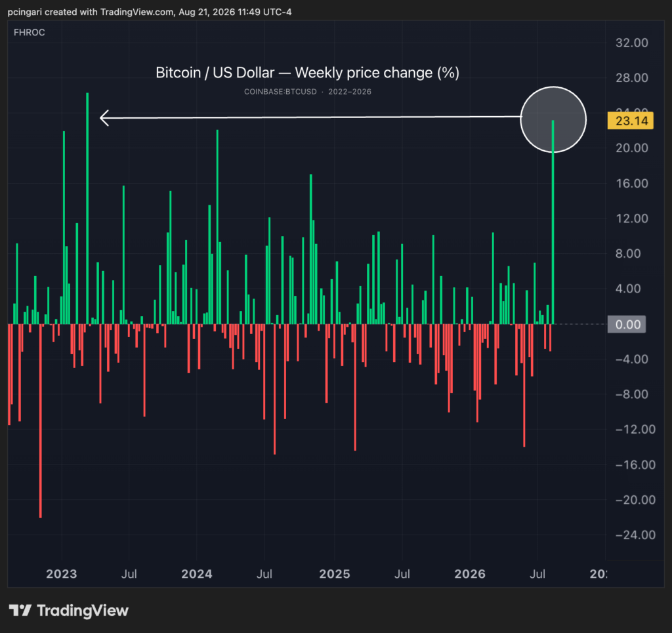Click the circled highlight around latest bar

(553, 119)
